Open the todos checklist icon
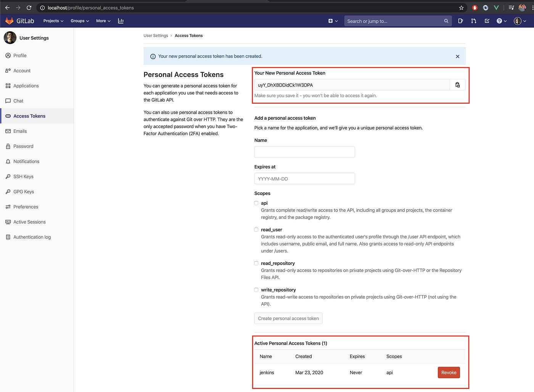 (487, 21)
